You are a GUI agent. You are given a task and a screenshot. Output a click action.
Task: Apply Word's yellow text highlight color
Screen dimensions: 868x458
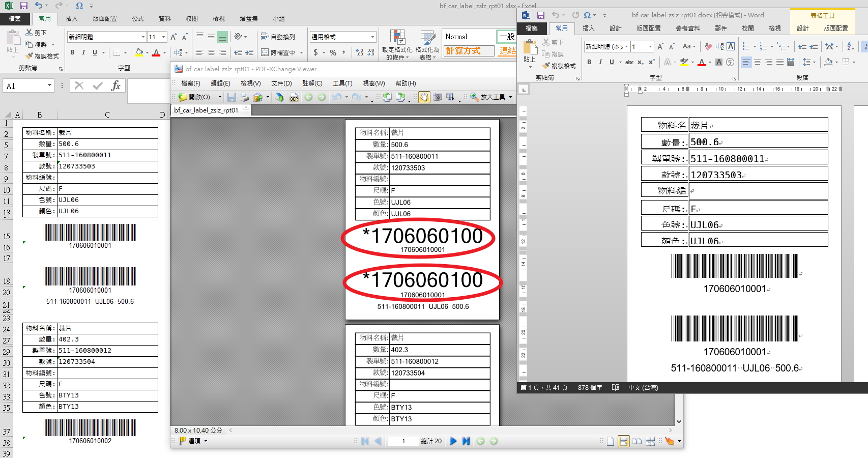pos(684,62)
